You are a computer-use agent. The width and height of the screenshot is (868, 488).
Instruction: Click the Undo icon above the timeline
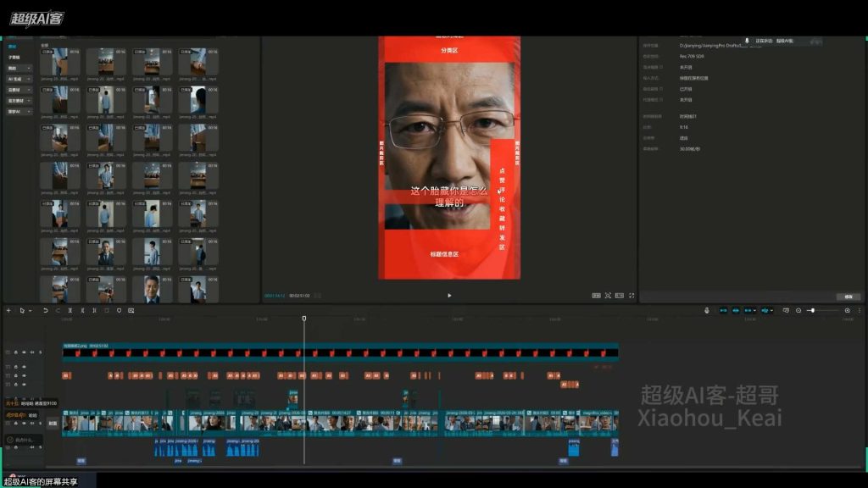[x=46, y=310]
